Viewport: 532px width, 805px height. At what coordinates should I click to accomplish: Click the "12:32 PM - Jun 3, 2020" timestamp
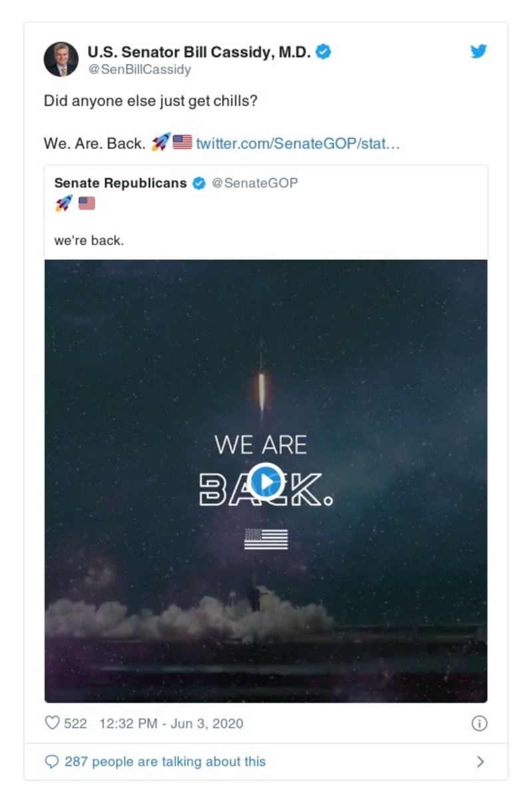171,724
